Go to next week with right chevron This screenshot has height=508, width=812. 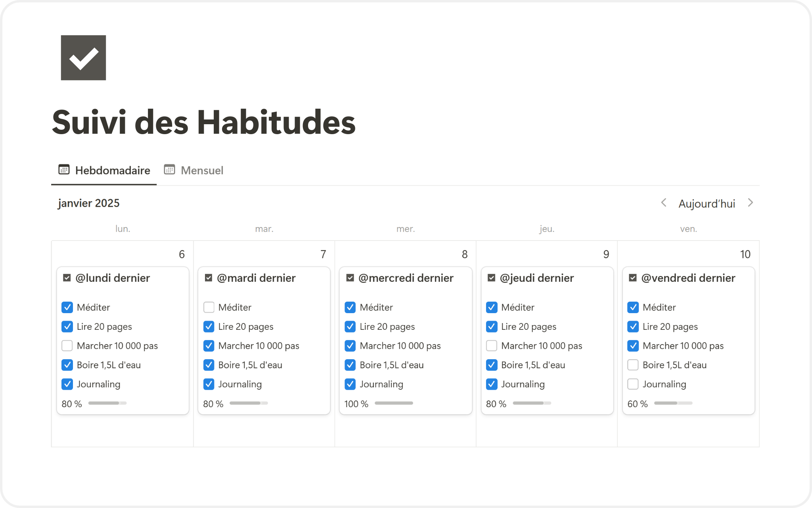pos(750,203)
